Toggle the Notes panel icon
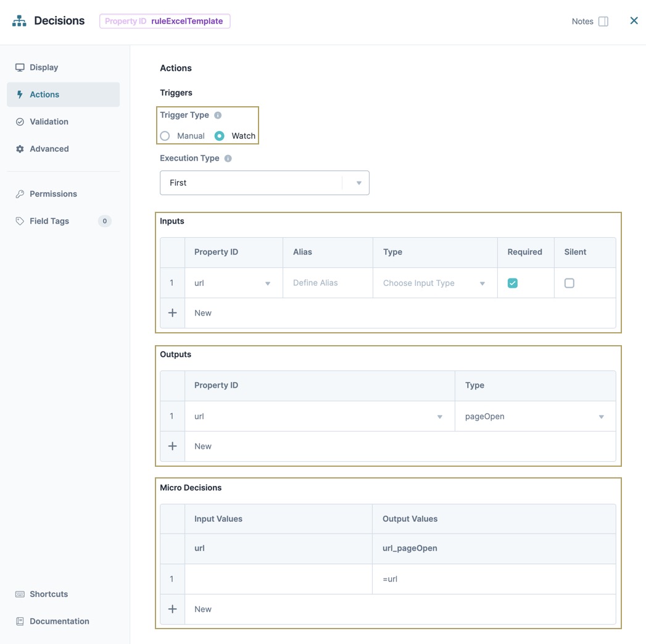 click(603, 22)
